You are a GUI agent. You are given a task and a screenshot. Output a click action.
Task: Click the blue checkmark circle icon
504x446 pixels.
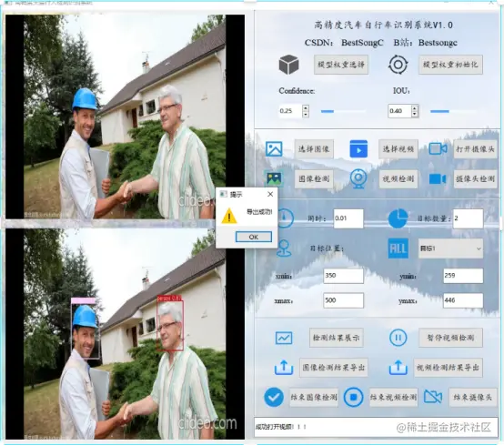[x=274, y=397]
